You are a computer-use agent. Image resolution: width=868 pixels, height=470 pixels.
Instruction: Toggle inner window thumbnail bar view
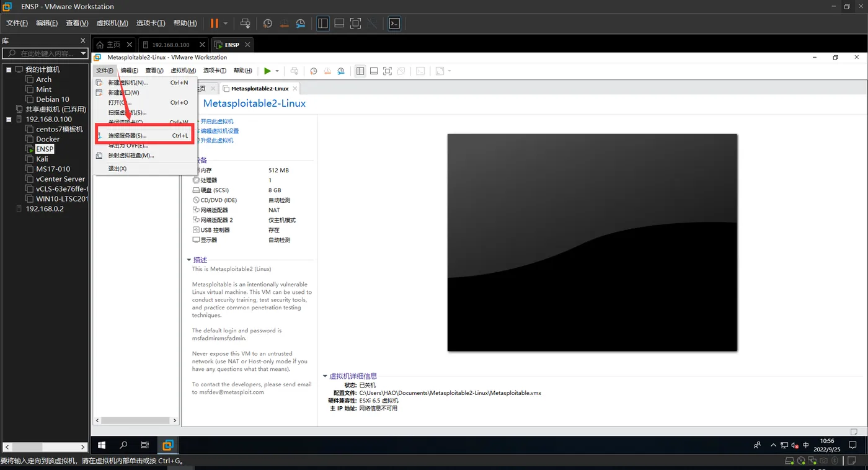click(374, 71)
